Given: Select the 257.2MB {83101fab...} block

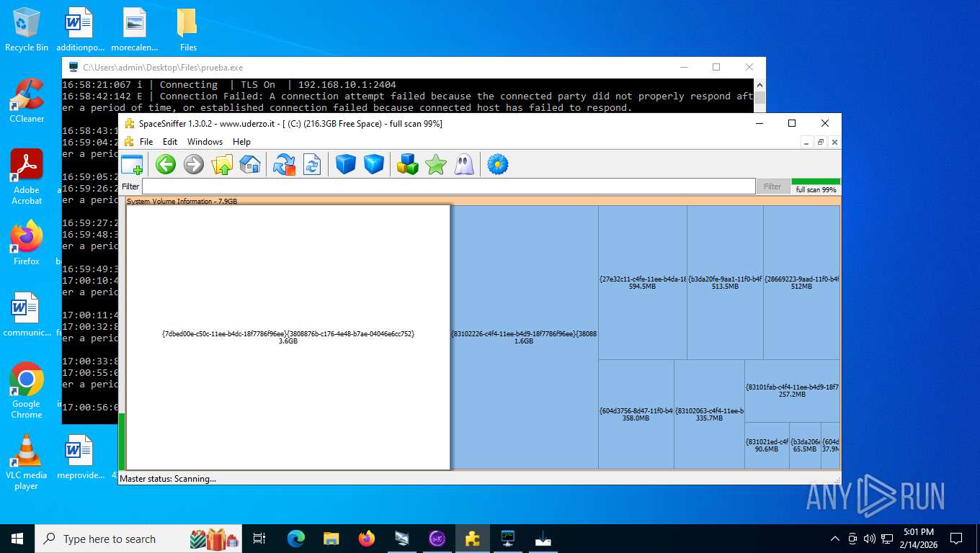Looking at the screenshot, I should click(792, 390).
